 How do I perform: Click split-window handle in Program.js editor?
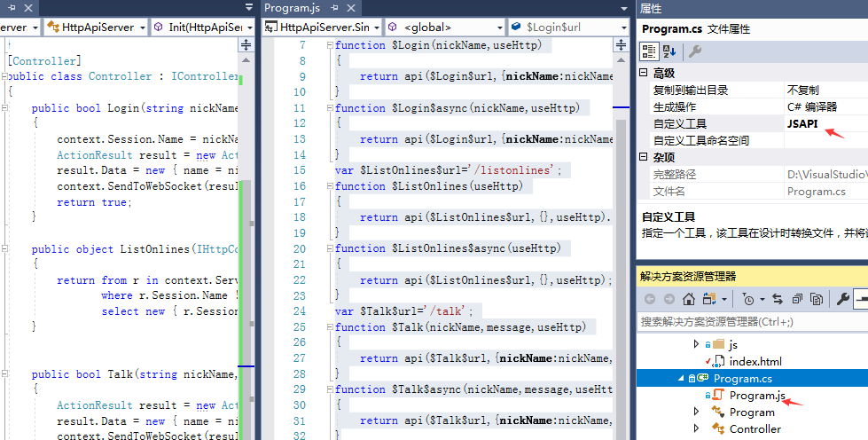(622, 45)
